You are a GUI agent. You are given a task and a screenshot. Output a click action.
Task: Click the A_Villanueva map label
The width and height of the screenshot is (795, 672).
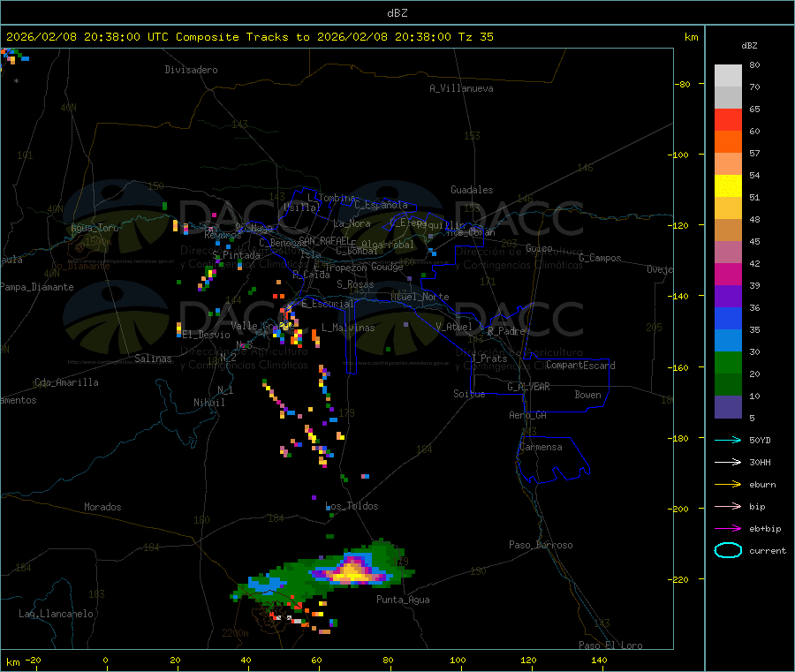pos(461,88)
